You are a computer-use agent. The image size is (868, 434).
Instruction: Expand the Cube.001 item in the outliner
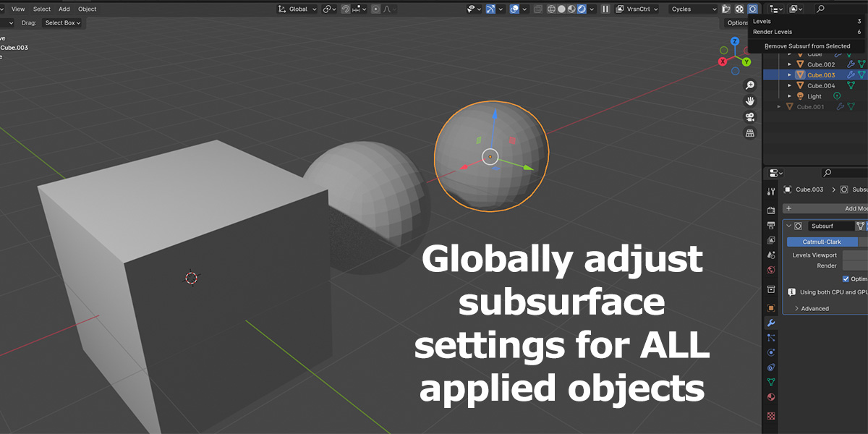tap(780, 106)
